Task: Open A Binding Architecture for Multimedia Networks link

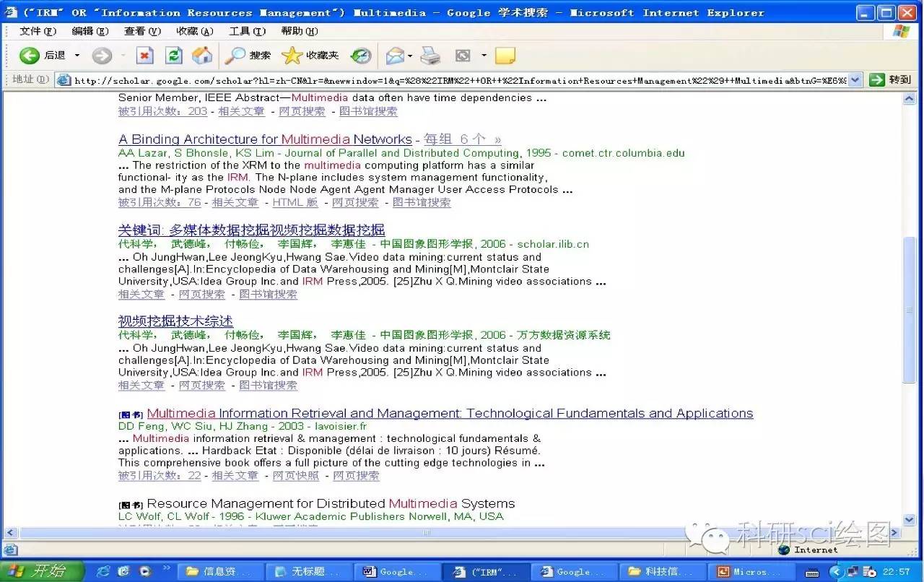Action: coord(265,139)
